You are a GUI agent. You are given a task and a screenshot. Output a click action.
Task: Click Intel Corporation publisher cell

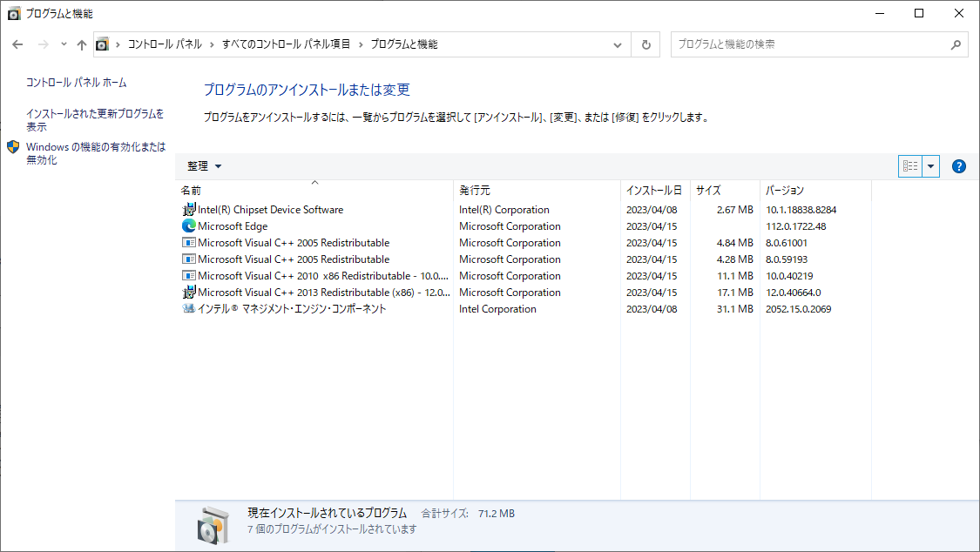497,308
